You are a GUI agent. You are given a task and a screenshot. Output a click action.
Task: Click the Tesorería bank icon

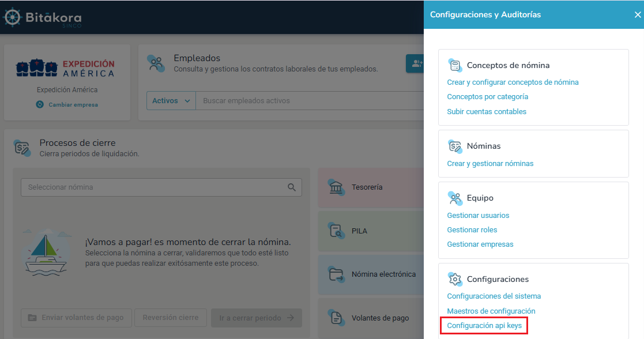[x=336, y=187]
